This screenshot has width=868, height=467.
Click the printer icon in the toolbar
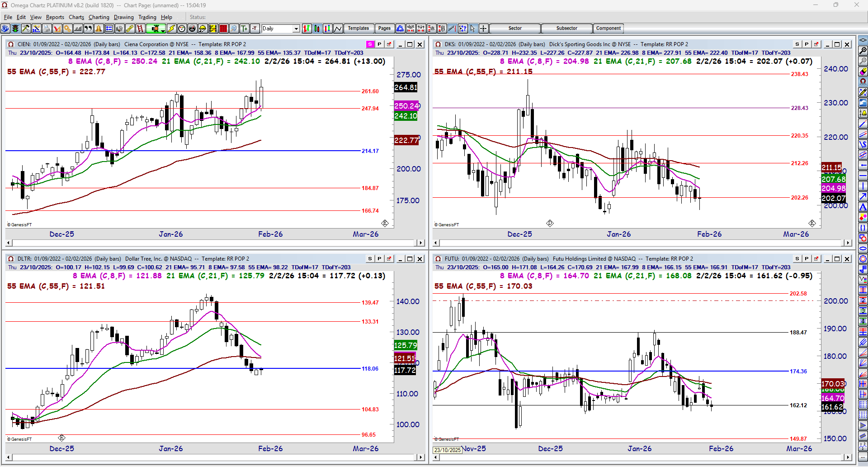[x=47, y=29]
